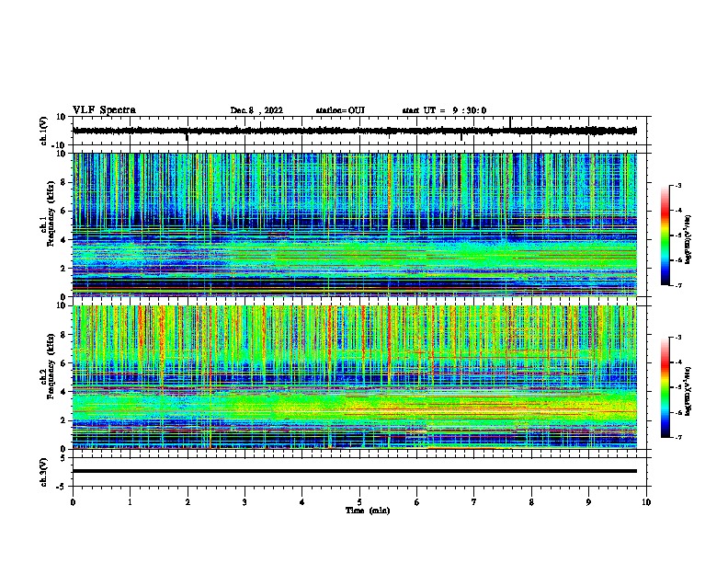Viewport: 728px width, 563px height.
Task: Click the "-6" label on ch.2 colorbar
Action: (677, 412)
